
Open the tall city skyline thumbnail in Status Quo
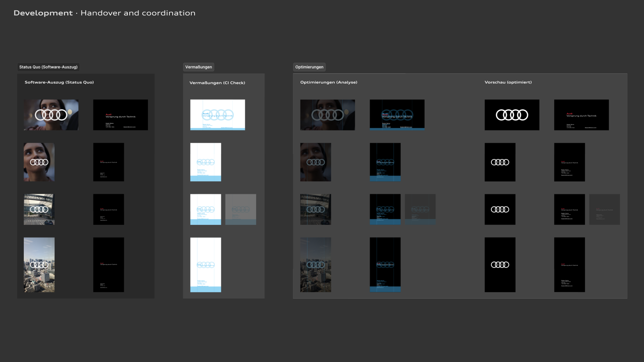39,265
